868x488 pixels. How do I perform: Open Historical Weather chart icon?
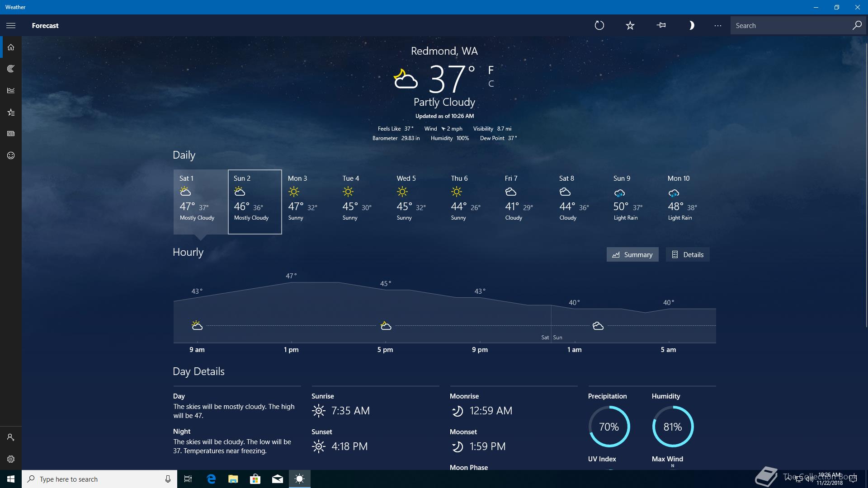pyautogui.click(x=11, y=90)
